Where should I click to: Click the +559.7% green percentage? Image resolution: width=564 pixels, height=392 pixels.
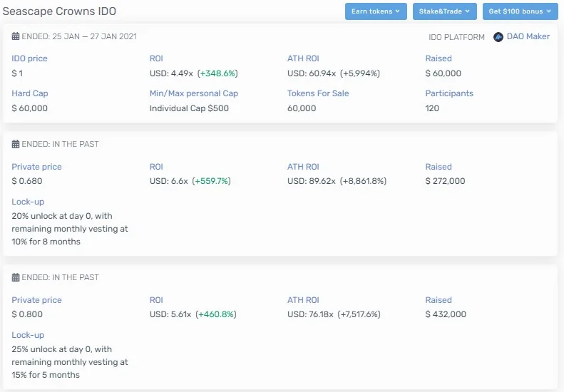pos(212,181)
